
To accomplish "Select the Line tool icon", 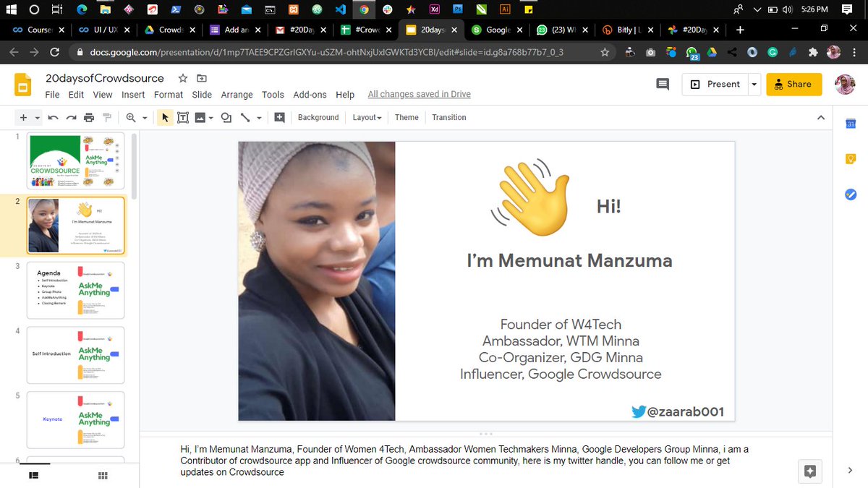I will click(245, 117).
